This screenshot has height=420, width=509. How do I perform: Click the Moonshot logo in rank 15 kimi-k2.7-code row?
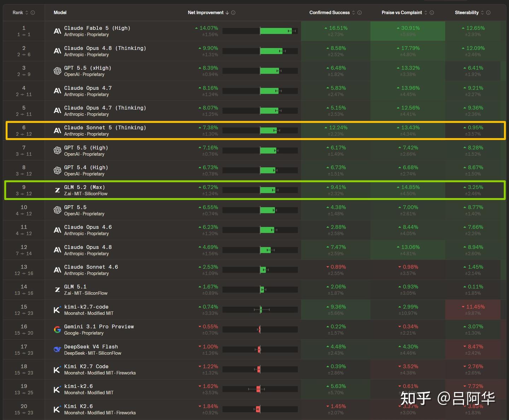pyautogui.click(x=57, y=310)
